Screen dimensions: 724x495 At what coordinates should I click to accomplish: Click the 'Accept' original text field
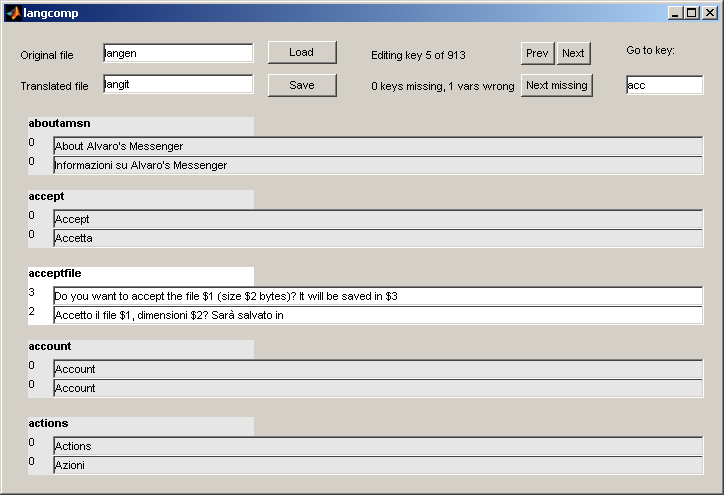378,219
